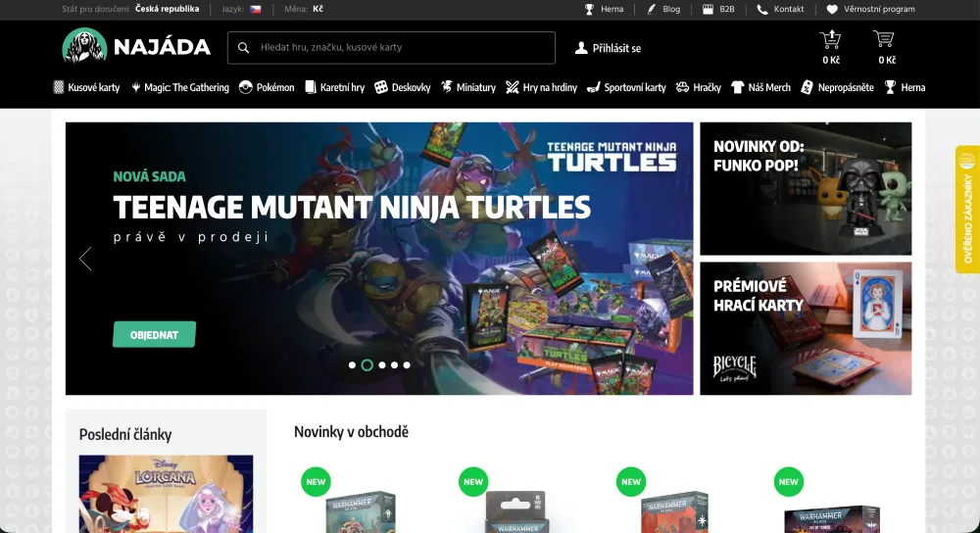This screenshot has width=980, height=533.
Task: Click the pen icon beside Blog
Action: pos(652,10)
